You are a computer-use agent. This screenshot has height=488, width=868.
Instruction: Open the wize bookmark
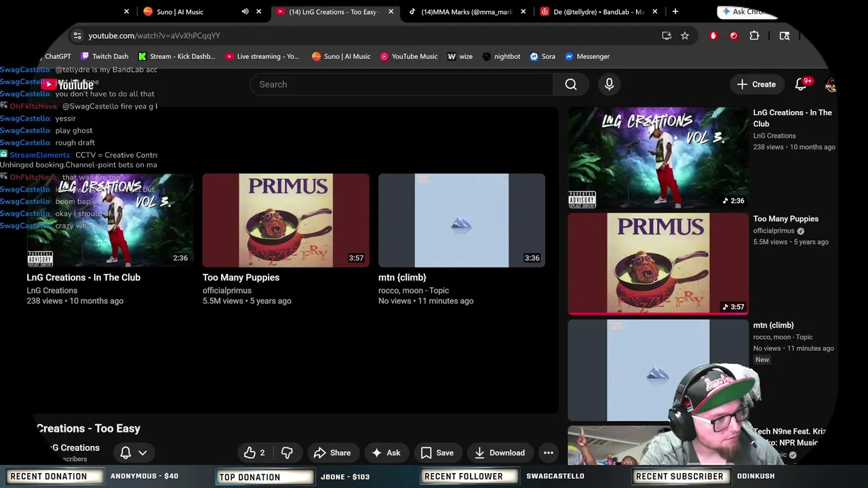[460, 56]
